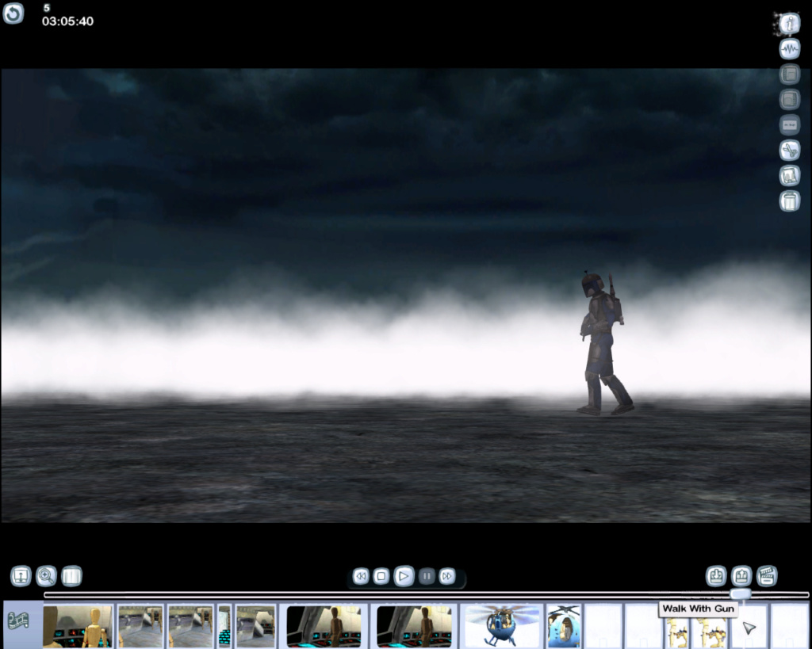Click the circular back arrow icon
812x649 pixels.
pos(13,13)
